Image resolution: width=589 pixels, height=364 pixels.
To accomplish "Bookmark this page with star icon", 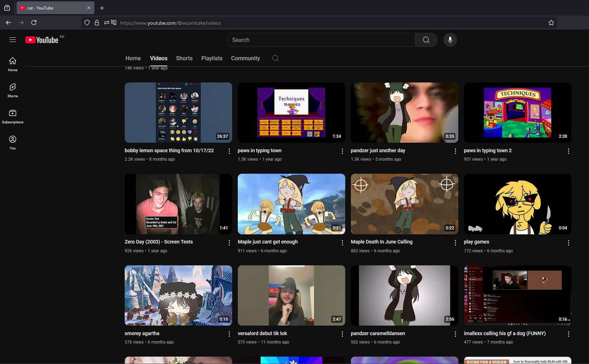I will [551, 23].
